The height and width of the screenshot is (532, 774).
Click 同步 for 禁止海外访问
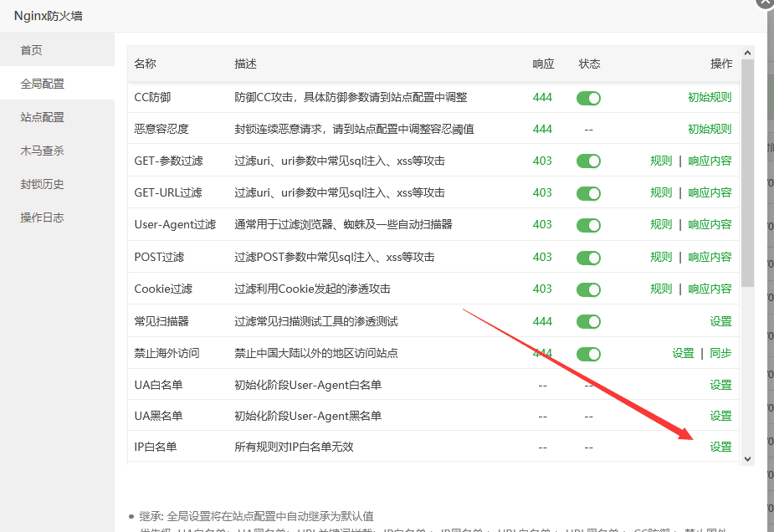pos(720,353)
